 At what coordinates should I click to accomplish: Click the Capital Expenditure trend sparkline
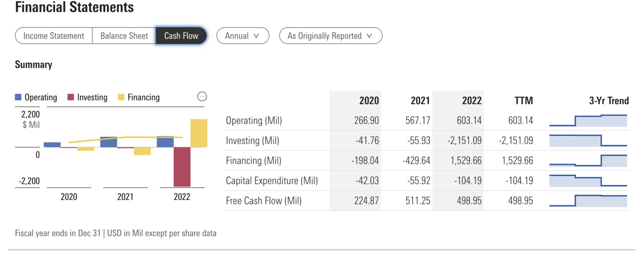tap(588, 181)
